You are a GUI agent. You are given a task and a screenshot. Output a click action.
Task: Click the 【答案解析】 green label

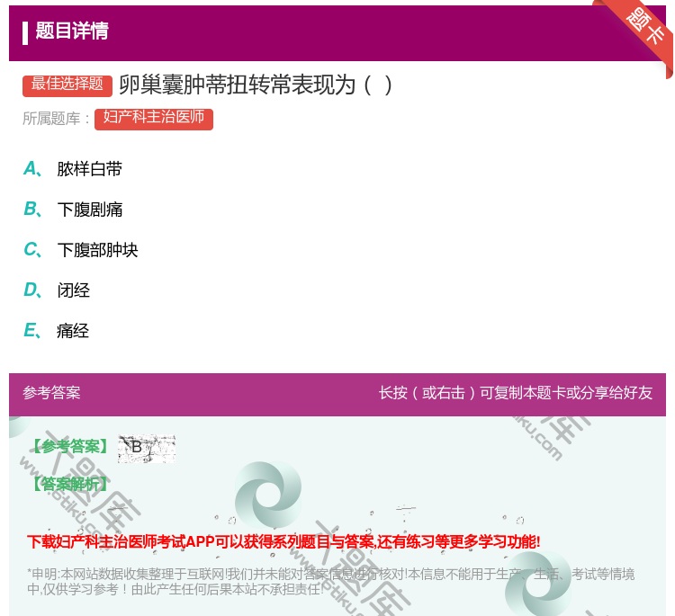tap(70, 484)
